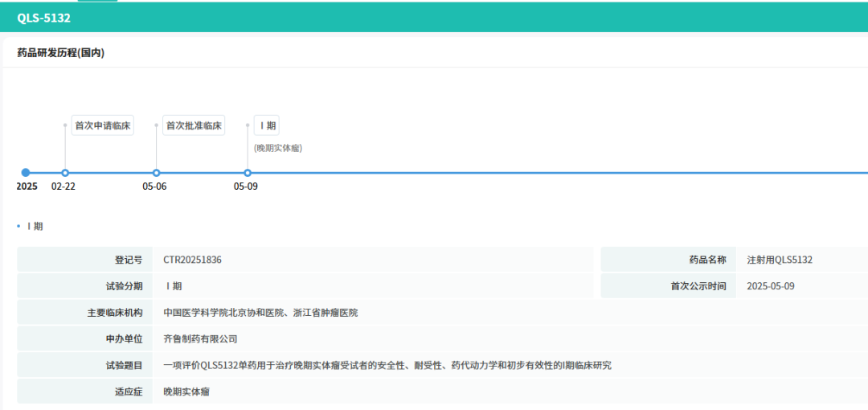Open registration number CTR20251836
Screen dimensions: 868x410
coord(193,260)
